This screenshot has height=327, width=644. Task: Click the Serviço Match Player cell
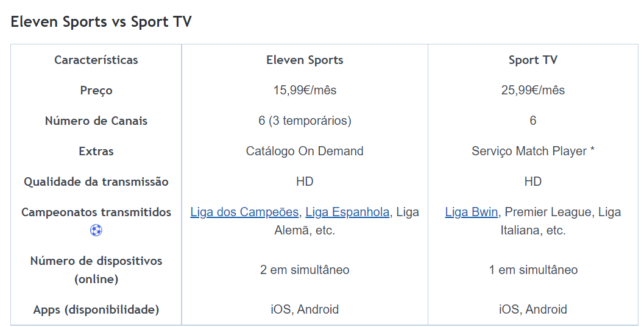pos(533,151)
